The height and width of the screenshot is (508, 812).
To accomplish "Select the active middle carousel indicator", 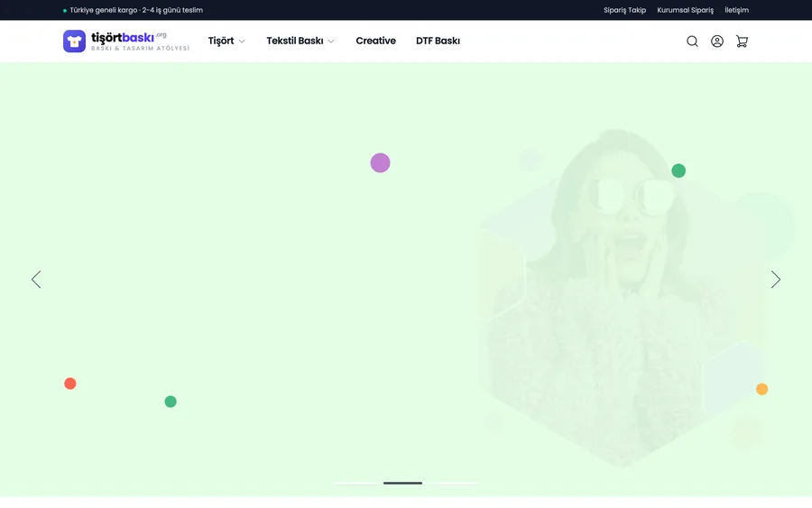I will (x=403, y=483).
